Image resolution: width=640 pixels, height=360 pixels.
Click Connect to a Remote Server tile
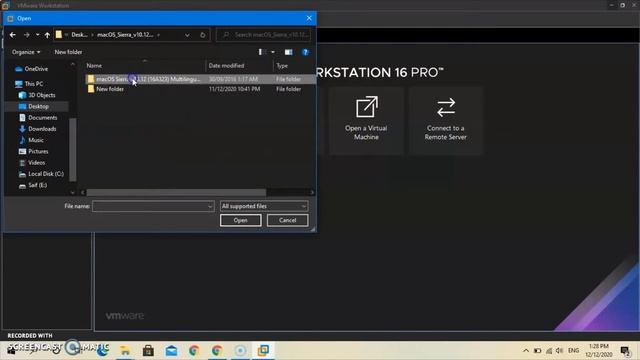pos(446,121)
